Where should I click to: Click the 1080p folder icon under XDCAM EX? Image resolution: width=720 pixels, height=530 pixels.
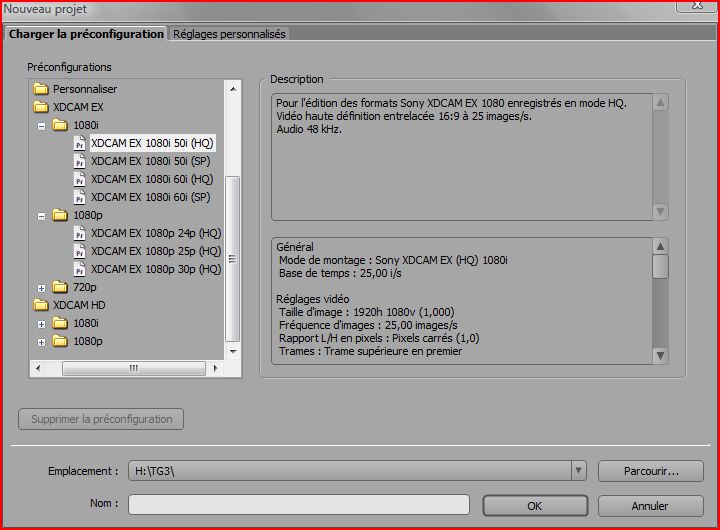(x=60, y=215)
